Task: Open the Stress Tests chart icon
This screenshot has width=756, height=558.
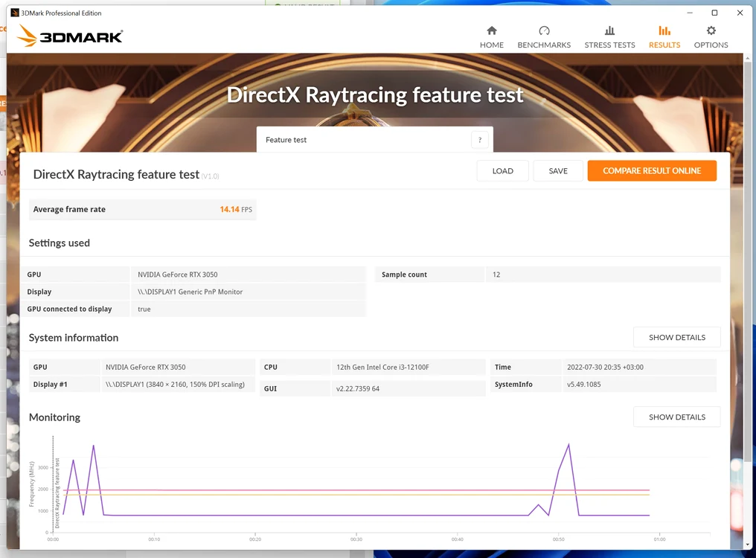Action: pyautogui.click(x=609, y=31)
